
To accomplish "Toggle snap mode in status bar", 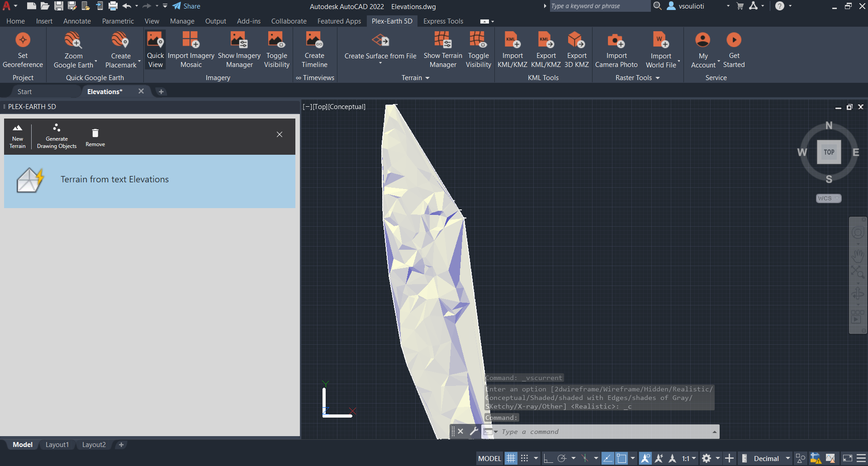I will [x=524, y=458].
